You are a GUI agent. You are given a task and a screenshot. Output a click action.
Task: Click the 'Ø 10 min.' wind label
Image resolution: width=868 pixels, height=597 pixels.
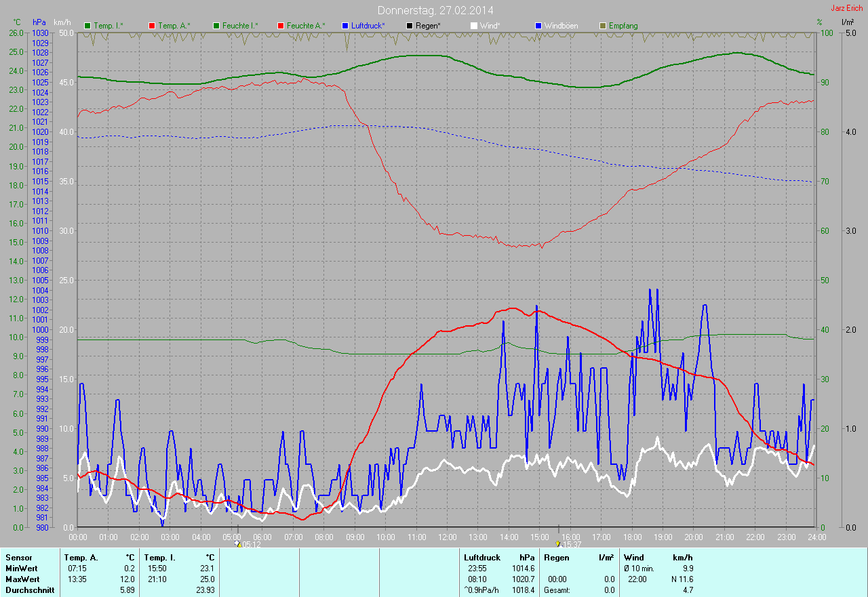click(639, 569)
